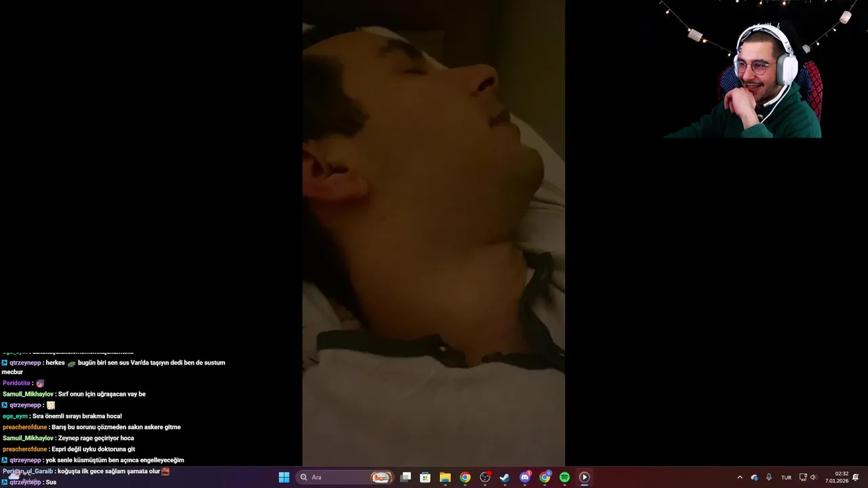Viewport: 868px width, 488px height.
Task: Open the Windows Start menu
Action: (x=284, y=477)
